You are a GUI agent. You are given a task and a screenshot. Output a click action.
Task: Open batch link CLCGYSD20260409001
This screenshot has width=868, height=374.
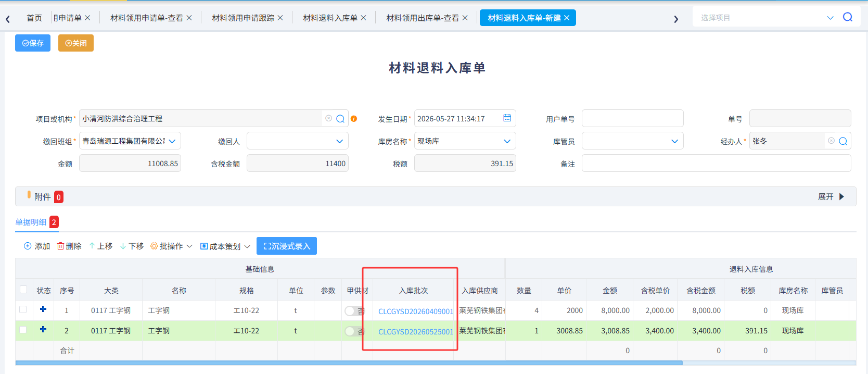416,311
